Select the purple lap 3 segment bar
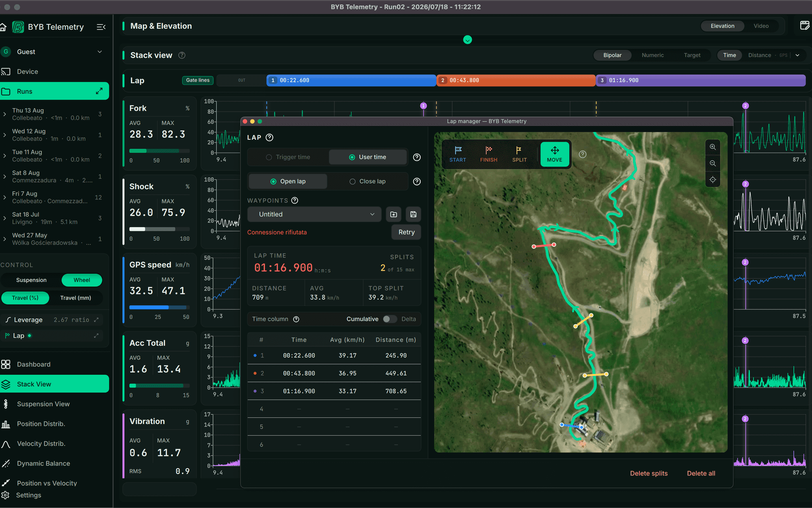This screenshot has width=812, height=508. pyautogui.click(x=701, y=80)
